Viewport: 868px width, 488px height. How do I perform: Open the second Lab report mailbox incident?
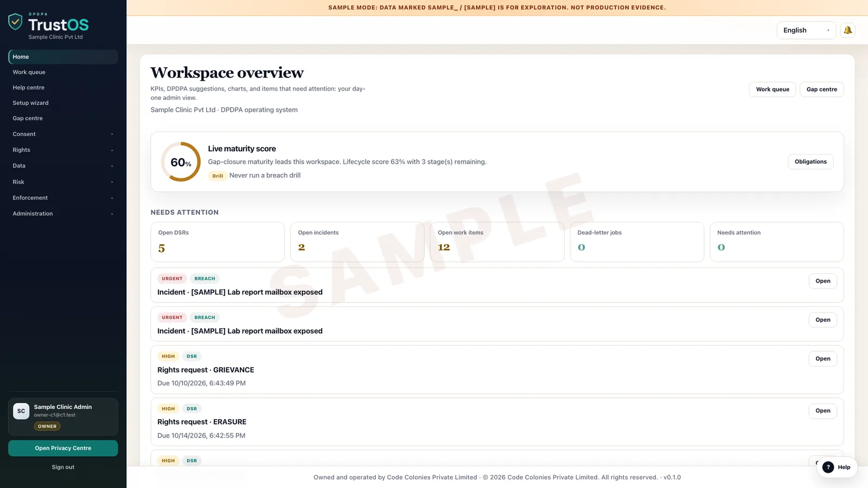[822, 320]
